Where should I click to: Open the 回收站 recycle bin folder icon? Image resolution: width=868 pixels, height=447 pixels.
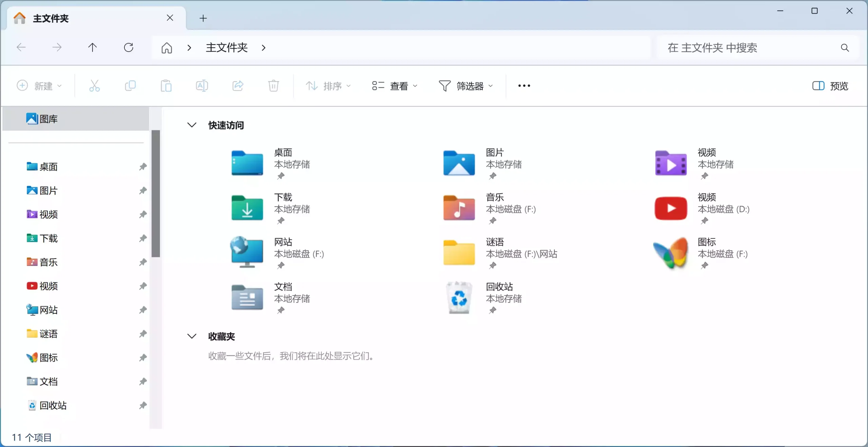pyautogui.click(x=459, y=297)
